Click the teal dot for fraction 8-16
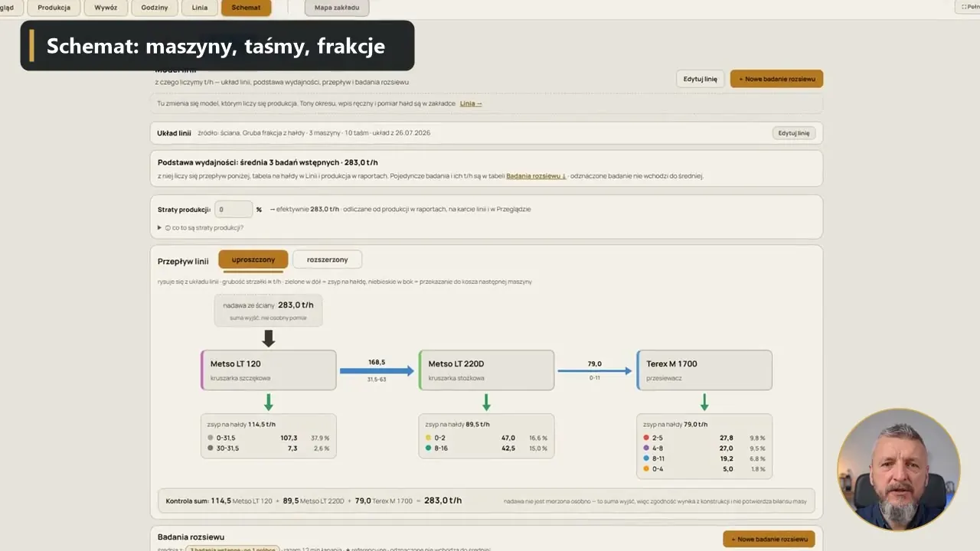The width and height of the screenshot is (980, 551). (x=429, y=448)
